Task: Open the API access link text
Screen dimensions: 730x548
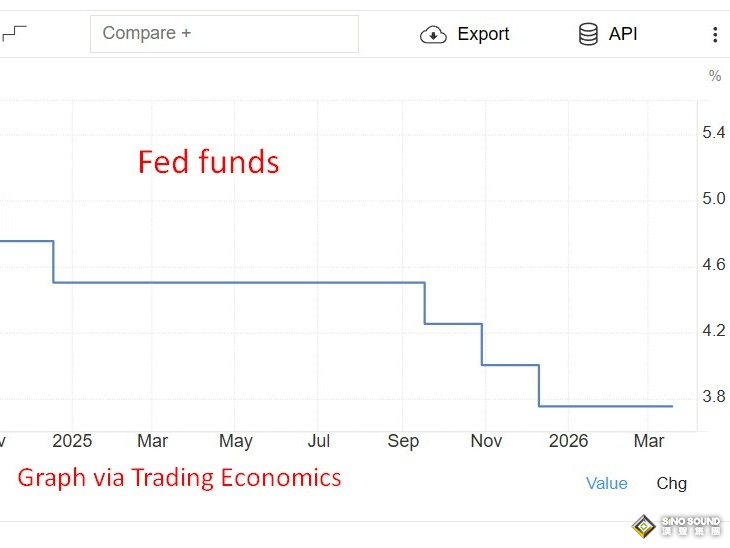Action: coord(623,34)
